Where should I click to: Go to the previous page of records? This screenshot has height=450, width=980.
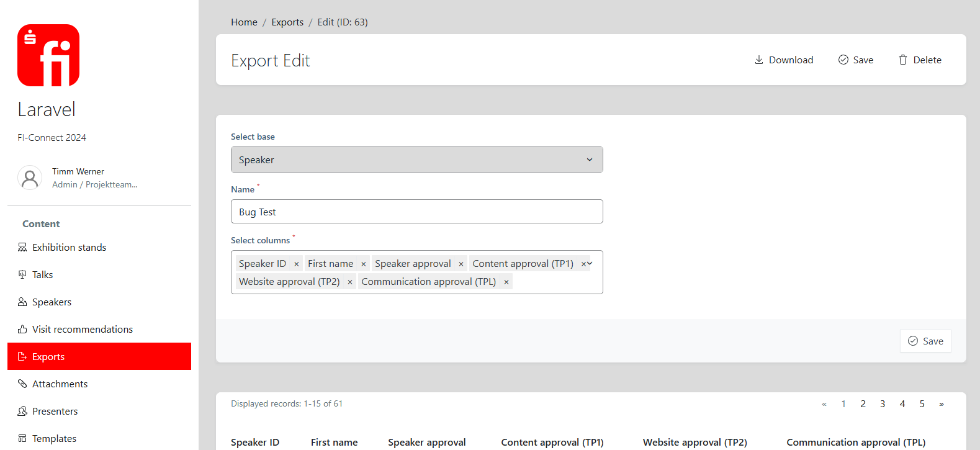pos(824,404)
